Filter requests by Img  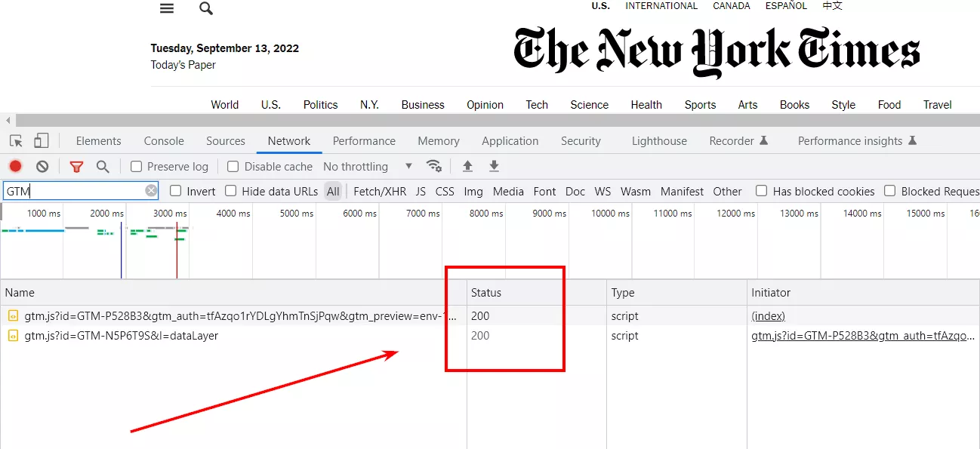point(473,192)
